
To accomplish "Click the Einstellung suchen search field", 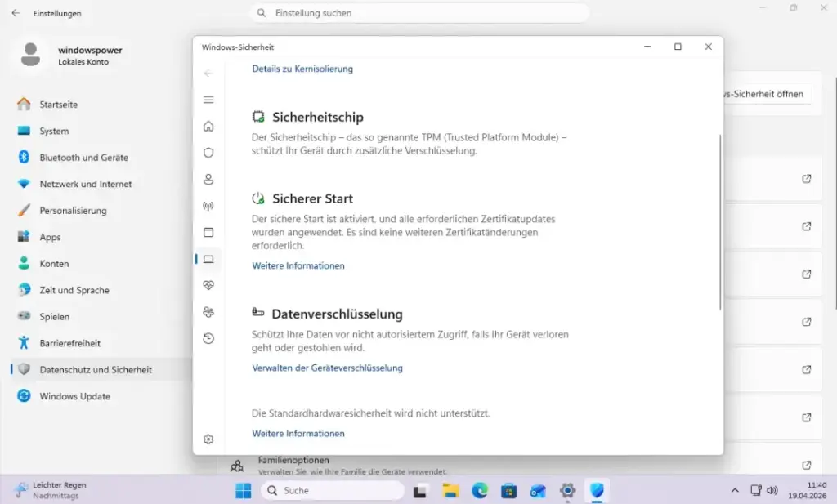I will click(418, 12).
